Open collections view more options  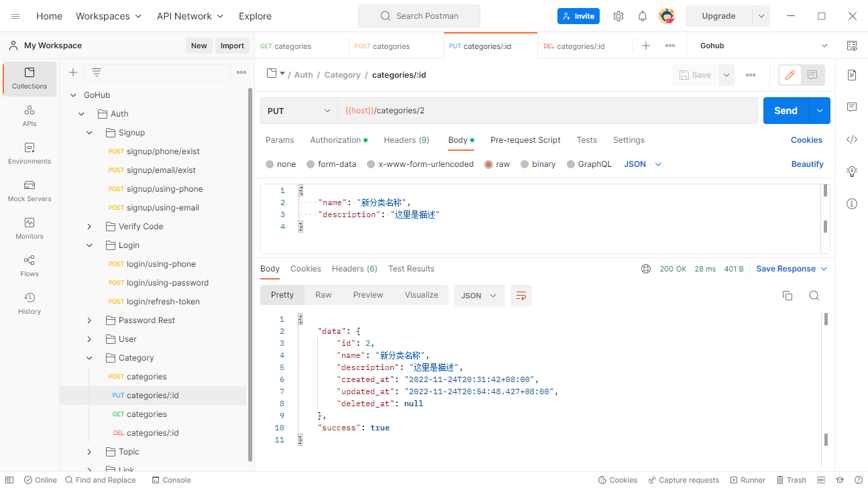click(x=241, y=72)
